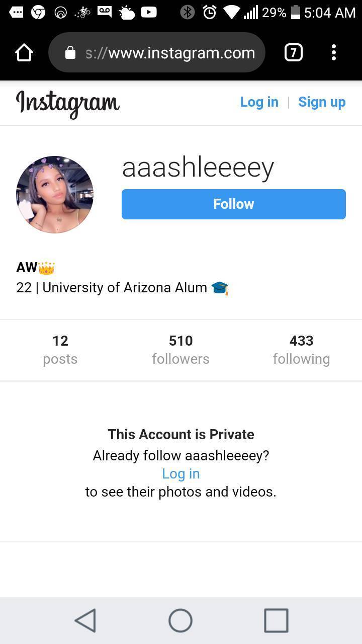Open the 433 following list

pyautogui.click(x=302, y=350)
